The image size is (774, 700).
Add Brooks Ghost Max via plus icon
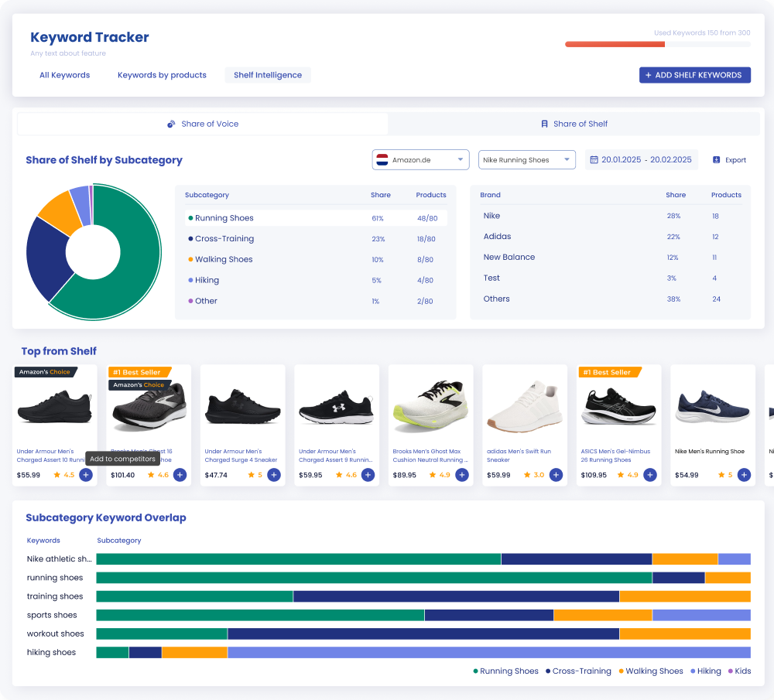[x=462, y=475]
